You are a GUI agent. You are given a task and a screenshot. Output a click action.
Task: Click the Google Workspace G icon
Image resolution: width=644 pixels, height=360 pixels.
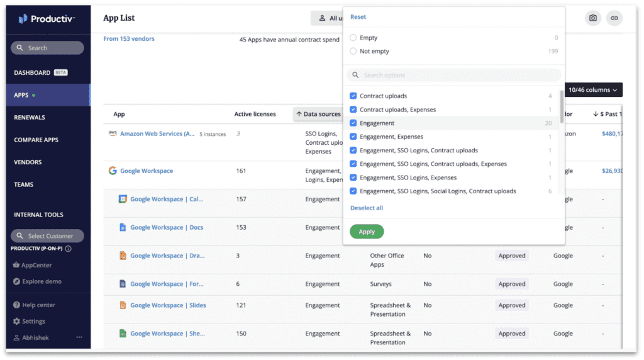point(113,171)
